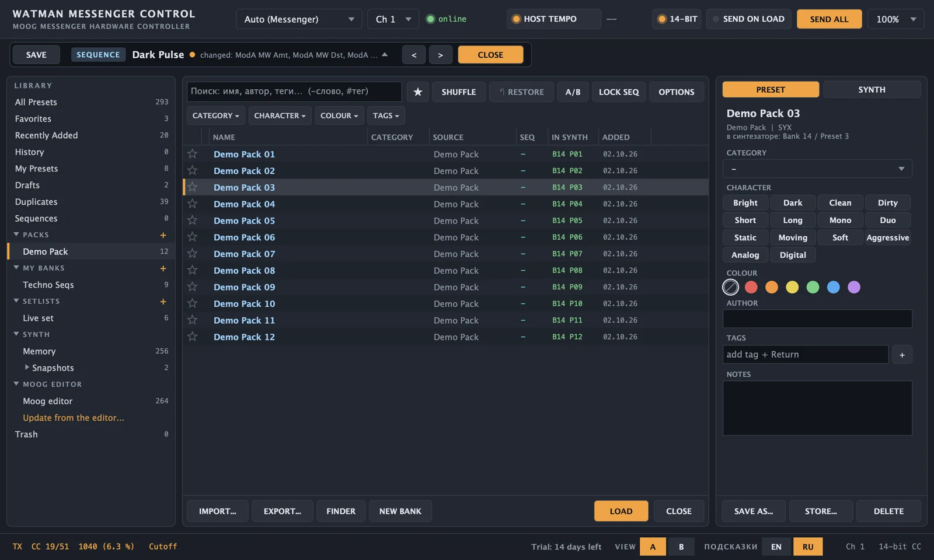This screenshot has height=560, width=934.
Task: Toggle the Bright character tag
Action: tap(745, 203)
